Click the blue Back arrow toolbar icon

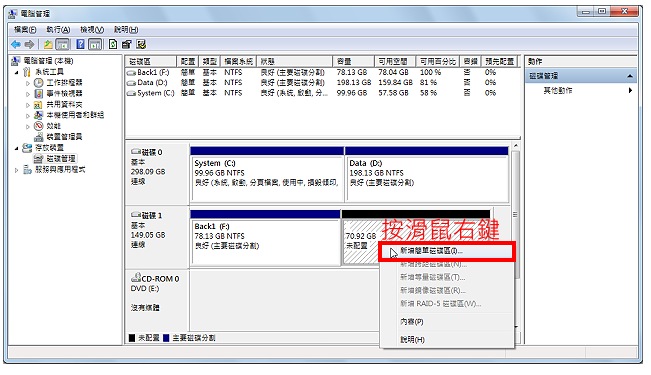(x=16, y=44)
